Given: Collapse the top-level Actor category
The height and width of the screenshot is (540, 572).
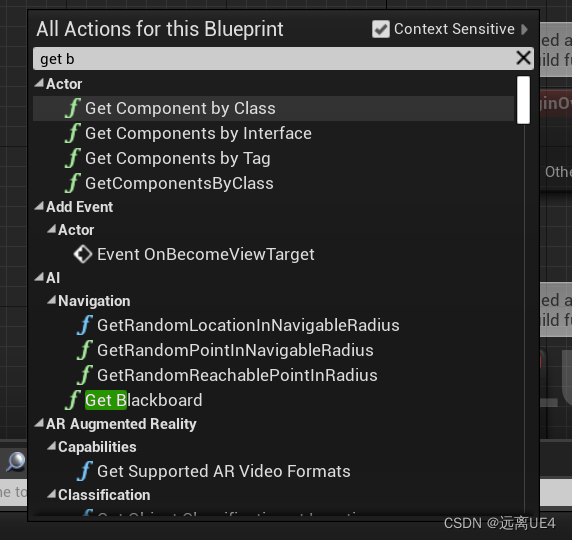Looking at the screenshot, I should click(x=39, y=83).
